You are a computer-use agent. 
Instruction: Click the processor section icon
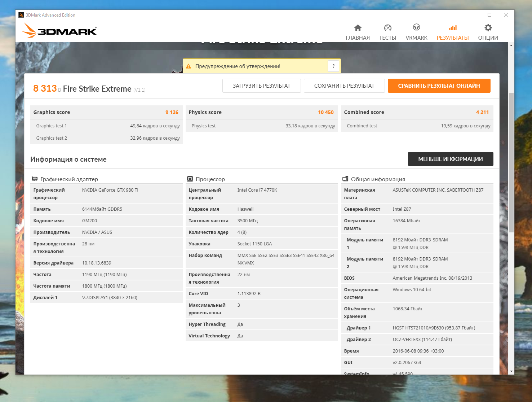point(190,179)
